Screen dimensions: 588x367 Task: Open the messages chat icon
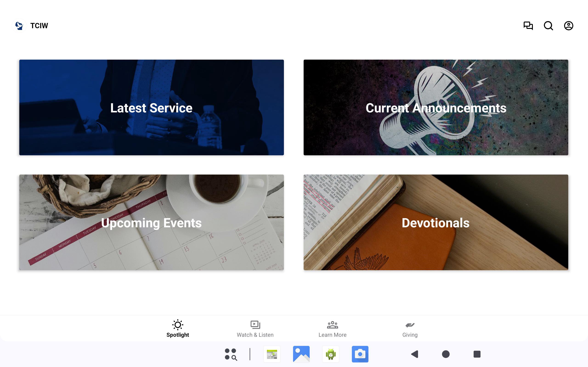pyautogui.click(x=528, y=26)
